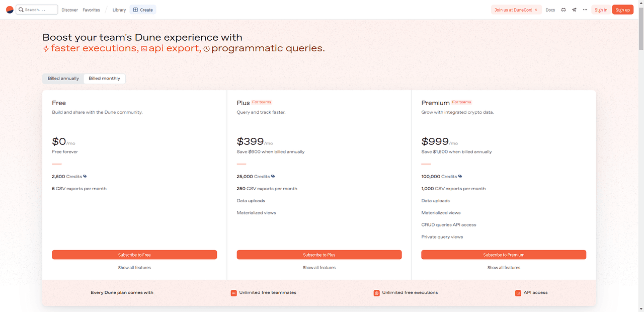This screenshot has height=312, width=644.
Task: Expand Show all features for Premium plan
Action: (504, 268)
